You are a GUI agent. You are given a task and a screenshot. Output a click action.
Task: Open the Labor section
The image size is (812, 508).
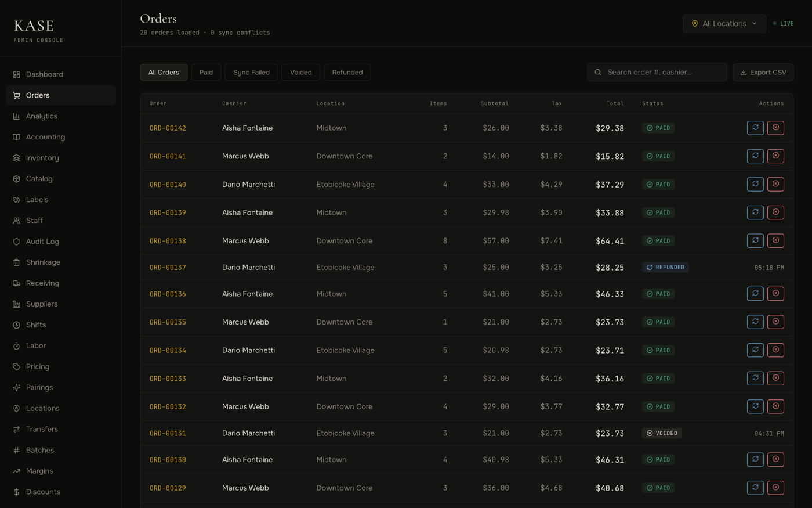click(60, 346)
